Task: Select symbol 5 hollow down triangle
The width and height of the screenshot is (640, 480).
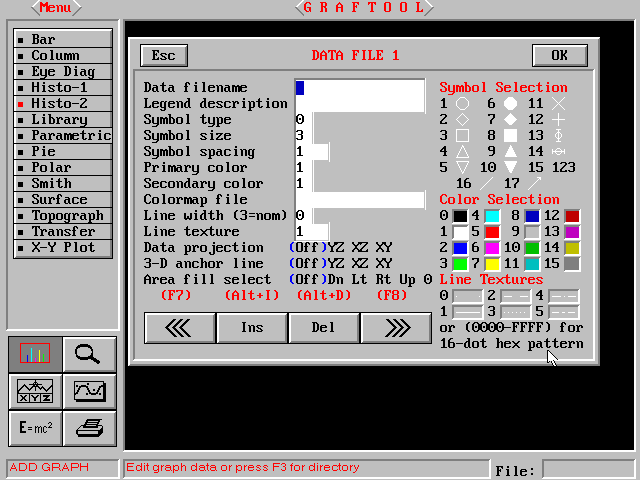Action: (x=462, y=167)
